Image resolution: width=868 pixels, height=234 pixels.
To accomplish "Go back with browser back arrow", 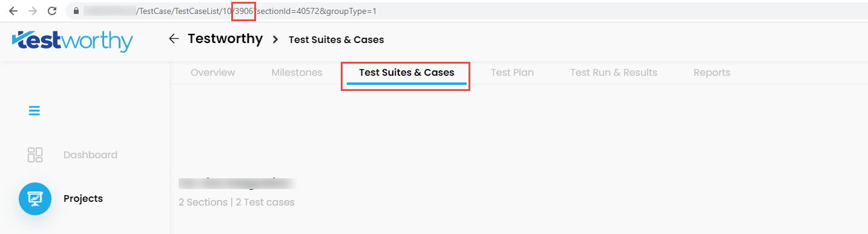I will 14,11.
